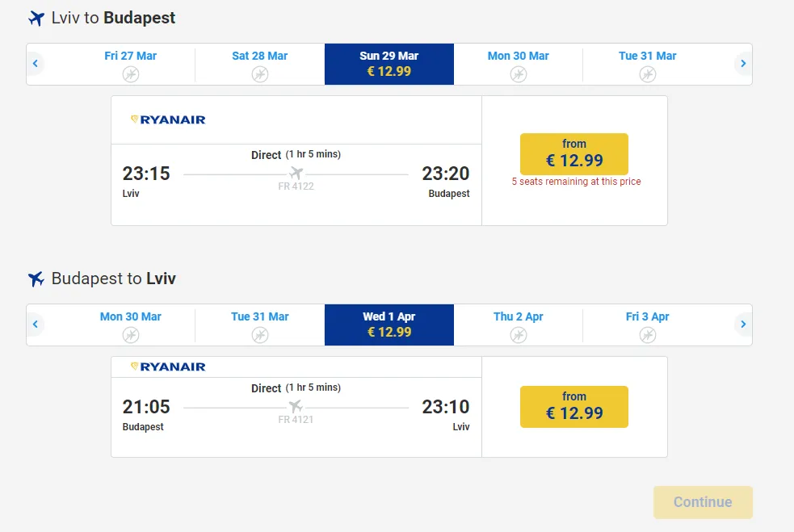Click the no-flight icon under Thu 2 Apr
The width and height of the screenshot is (794, 532).
click(x=519, y=335)
